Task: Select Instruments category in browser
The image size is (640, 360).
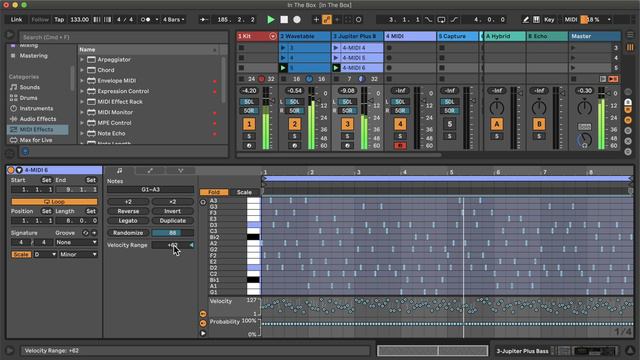Action: click(x=36, y=108)
